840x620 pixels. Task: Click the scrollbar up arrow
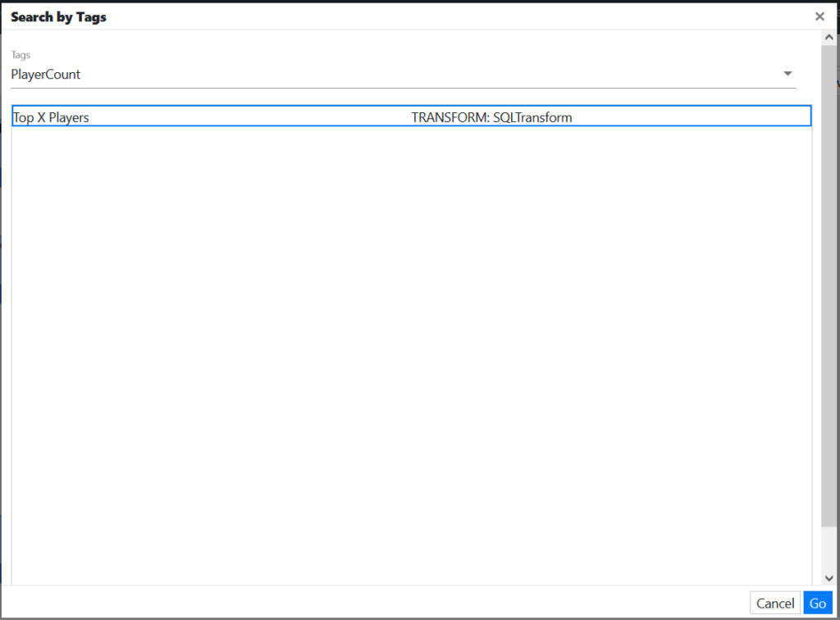click(x=829, y=38)
